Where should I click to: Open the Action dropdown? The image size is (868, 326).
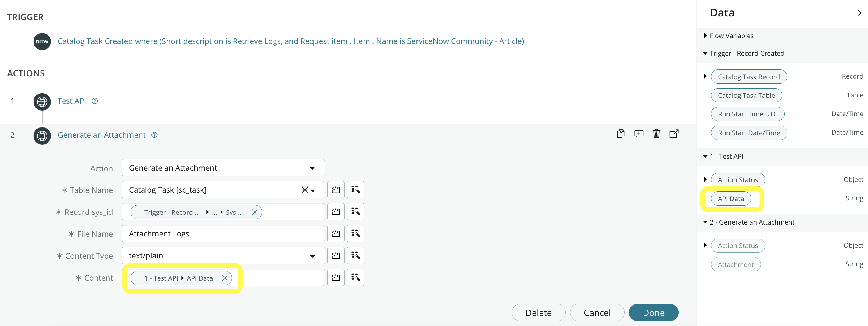[223, 168]
